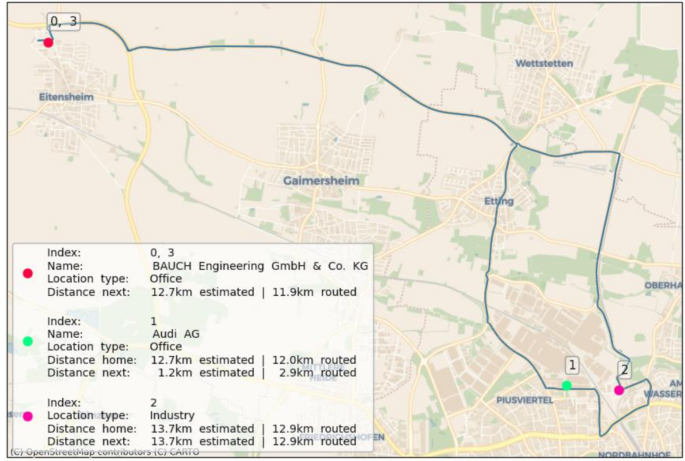Click the NORDBAHNHOF label on map
Image resolution: width=685 pixels, height=461 pixels.
[x=633, y=455]
